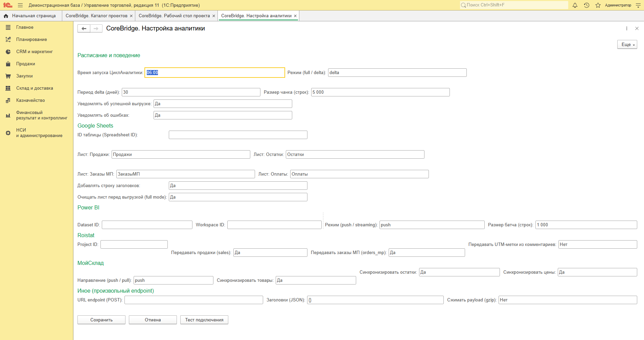Click the Тест подключения button
The width and height of the screenshot is (644, 340).
click(204, 320)
